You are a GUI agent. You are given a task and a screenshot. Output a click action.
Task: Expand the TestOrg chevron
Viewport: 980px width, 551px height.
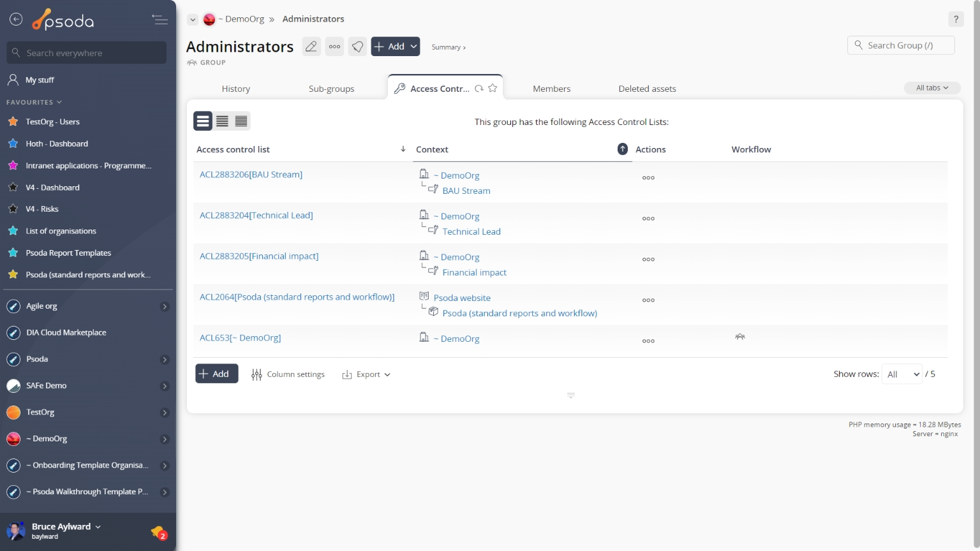[165, 413]
